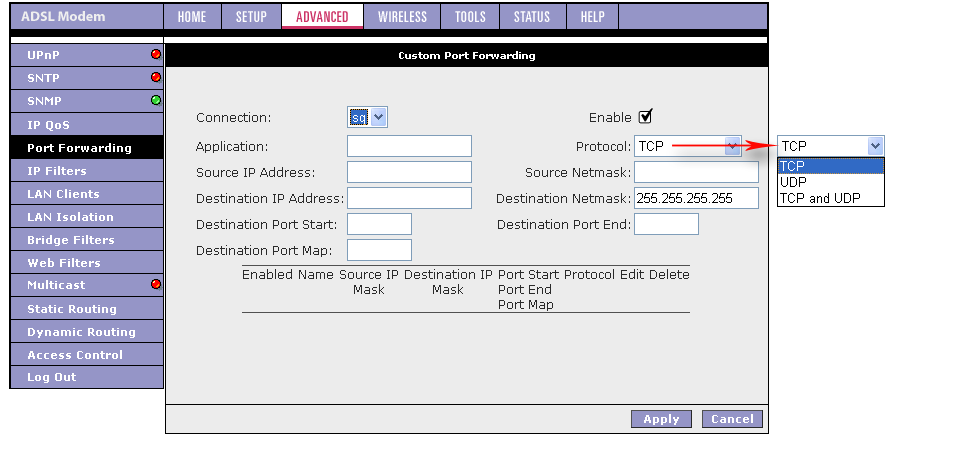Screen dimensions: 958x449
Task: Click the red status dot beside SNTP
Action: tap(156, 77)
